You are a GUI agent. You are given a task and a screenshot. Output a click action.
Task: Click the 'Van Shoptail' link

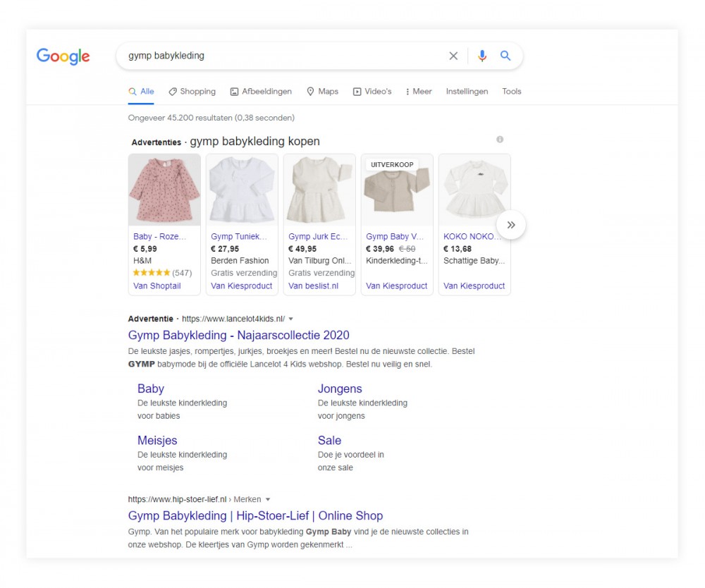[157, 286]
